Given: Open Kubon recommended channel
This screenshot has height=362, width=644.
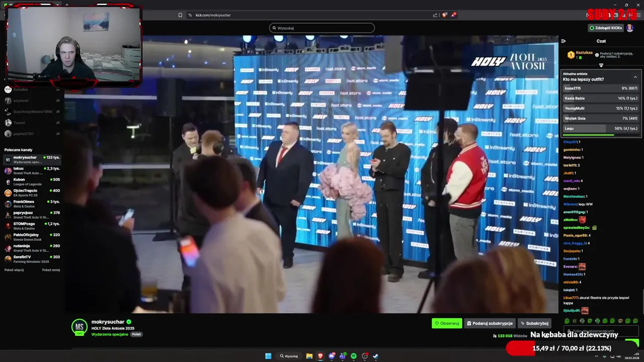Looking at the screenshot, I should point(32,182).
